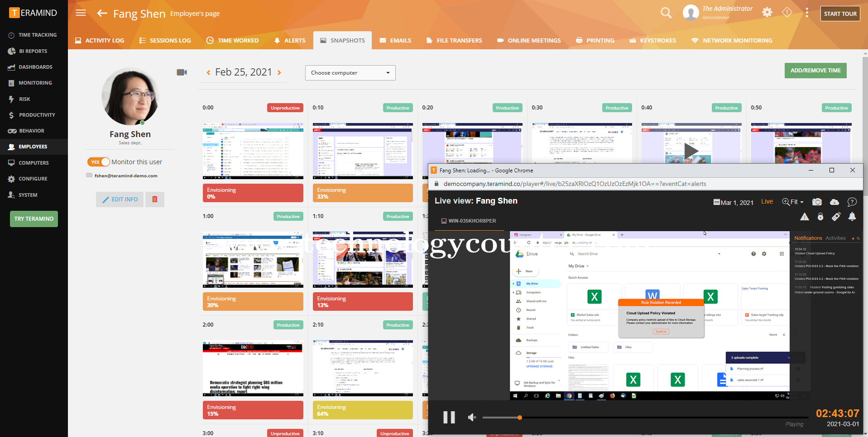Expand the Fit zoom dropdown in live view
Viewport: 868px width, 437px height.
[x=793, y=202]
